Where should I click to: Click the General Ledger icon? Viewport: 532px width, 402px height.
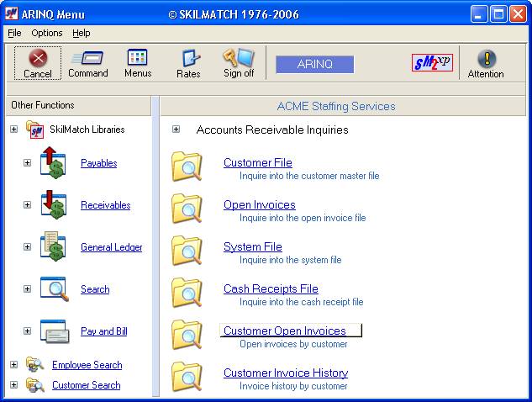[x=53, y=247]
